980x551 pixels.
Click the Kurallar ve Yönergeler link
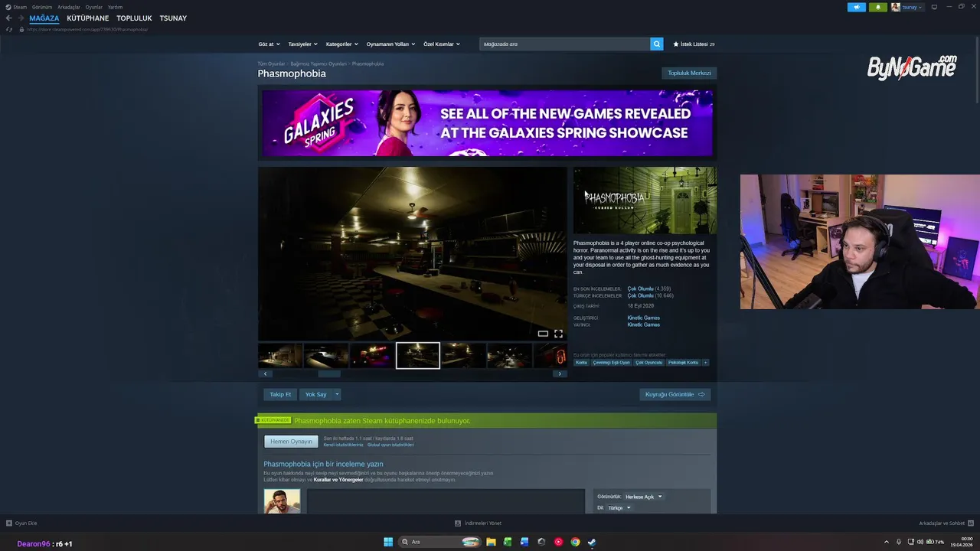[x=338, y=480]
